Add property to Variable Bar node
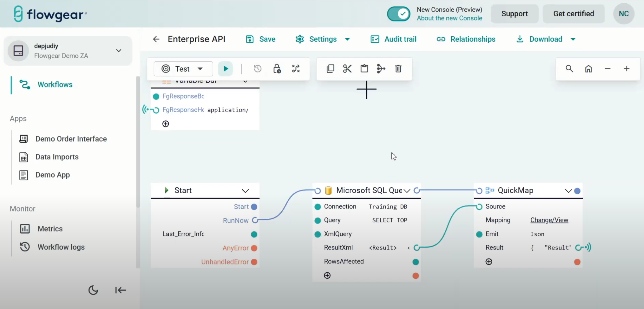 [166, 124]
